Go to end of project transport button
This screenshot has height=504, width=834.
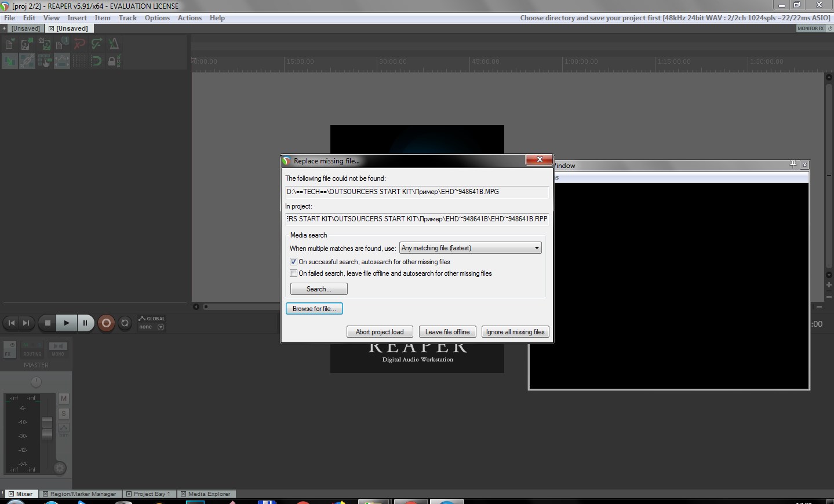(x=26, y=323)
